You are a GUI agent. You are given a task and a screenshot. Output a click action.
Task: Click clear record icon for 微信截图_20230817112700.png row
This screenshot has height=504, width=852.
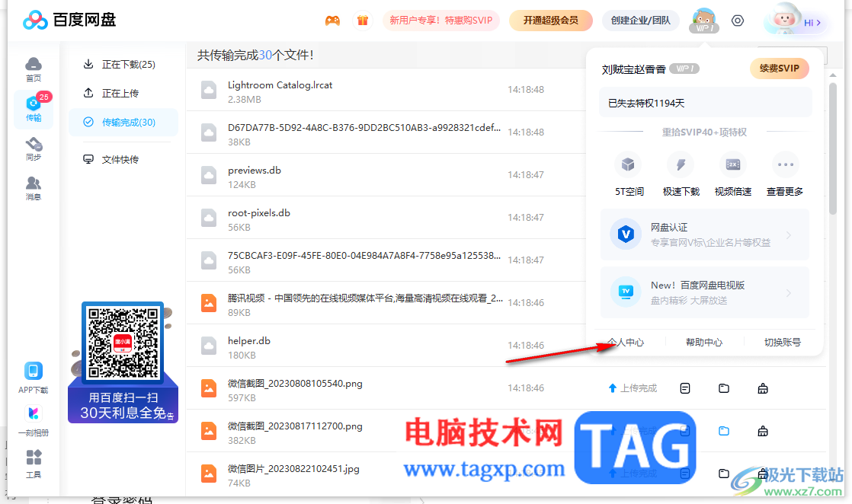[763, 431]
